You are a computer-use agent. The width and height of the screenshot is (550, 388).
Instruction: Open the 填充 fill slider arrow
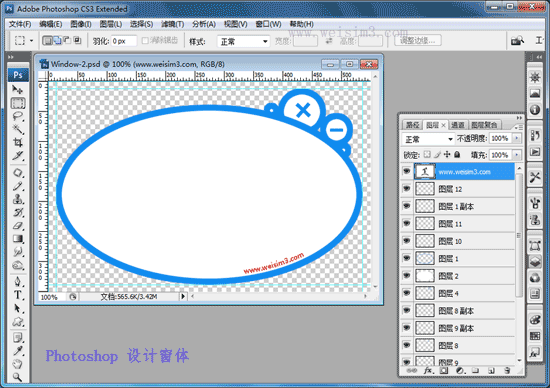(517, 155)
